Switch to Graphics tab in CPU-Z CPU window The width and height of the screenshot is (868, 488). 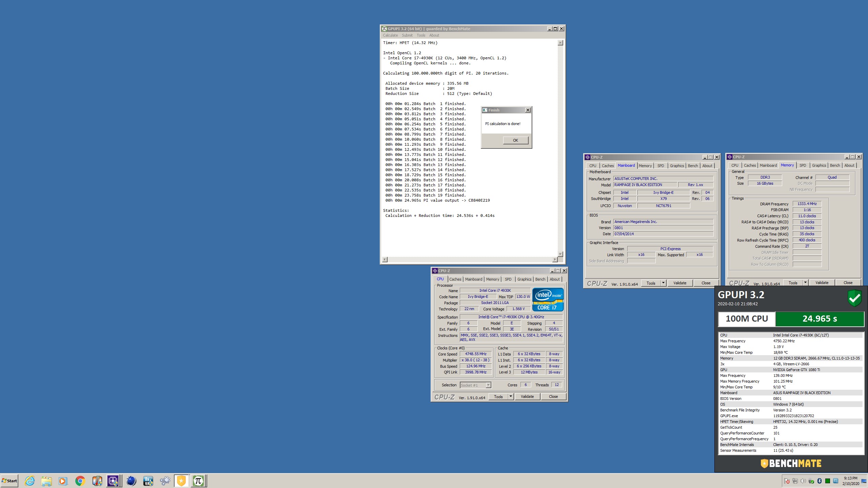click(x=524, y=279)
